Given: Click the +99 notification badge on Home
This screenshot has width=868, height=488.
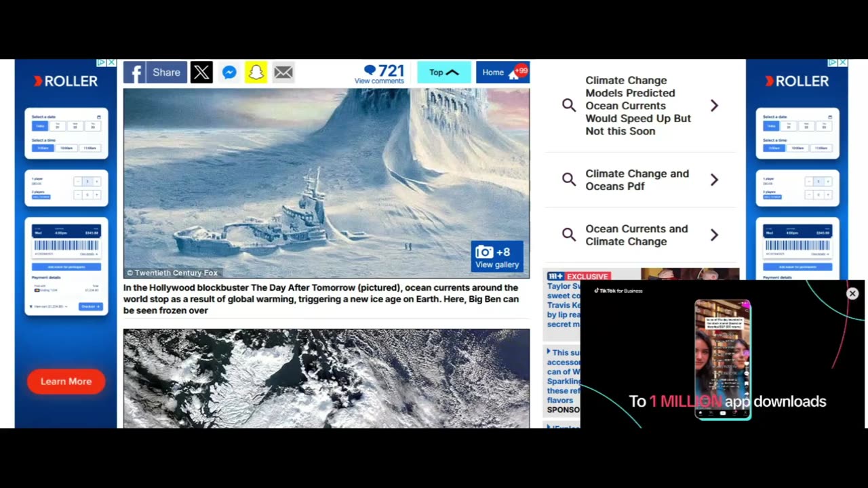Looking at the screenshot, I should tap(521, 70).
